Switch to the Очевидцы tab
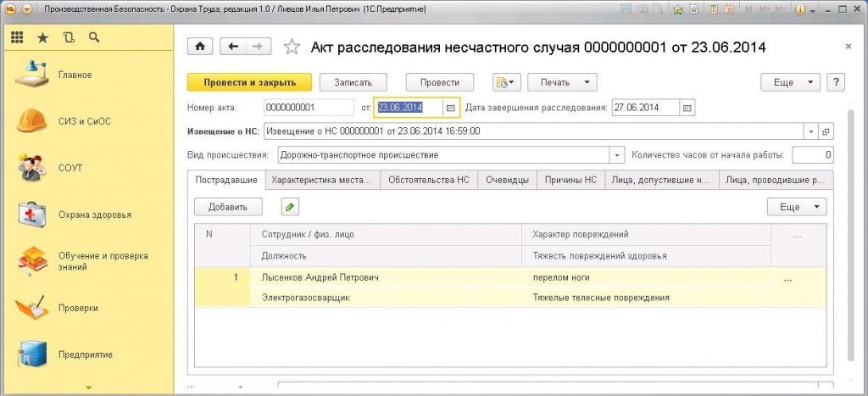This screenshot has width=868, height=396. point(507,180)
